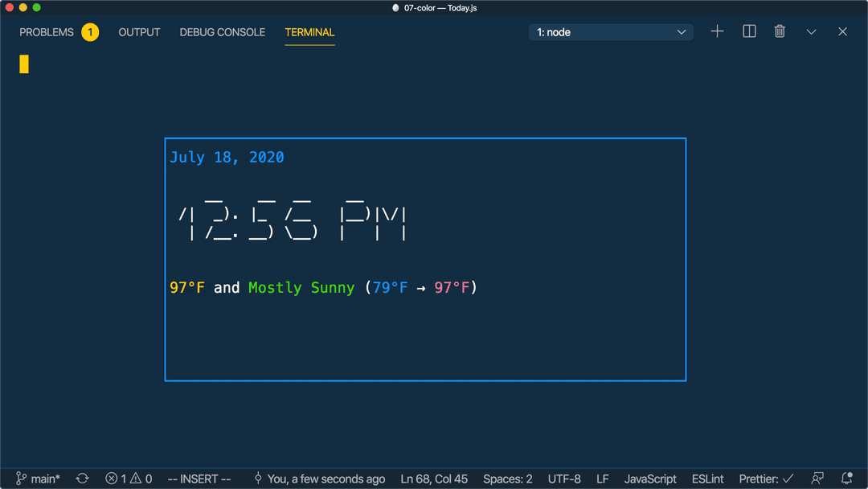The width and height of the screenshot is (868, 489).
Task: Open the DEBUG CONSOLE tab
Action: coord(222,32)
